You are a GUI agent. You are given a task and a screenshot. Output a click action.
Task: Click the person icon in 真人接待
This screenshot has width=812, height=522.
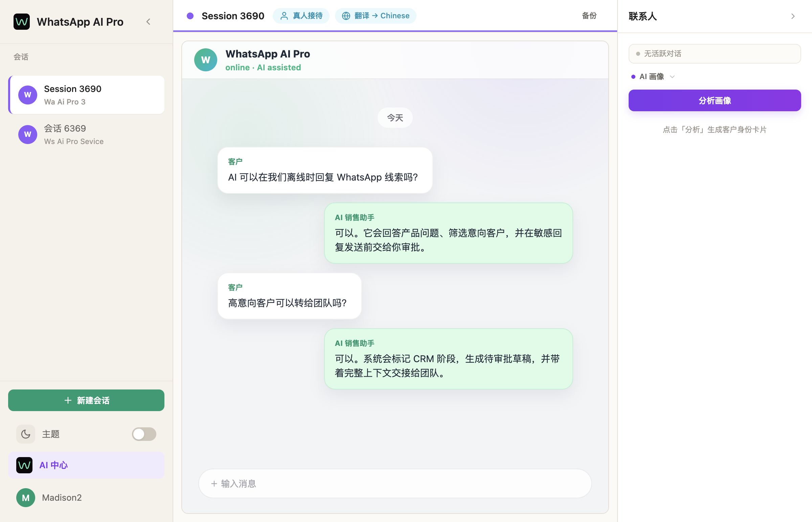coord(284,16)
